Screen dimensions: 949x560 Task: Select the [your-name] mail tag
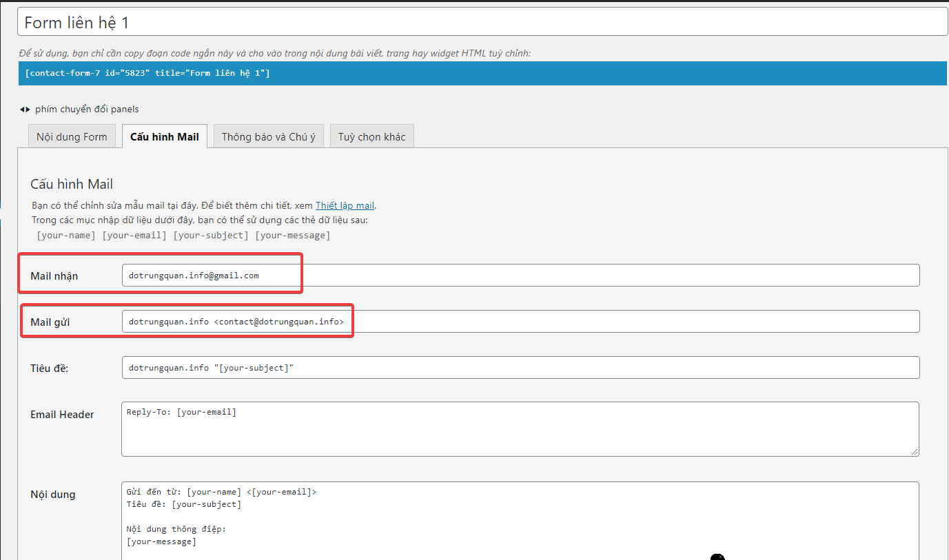click(x=66, y=236)
